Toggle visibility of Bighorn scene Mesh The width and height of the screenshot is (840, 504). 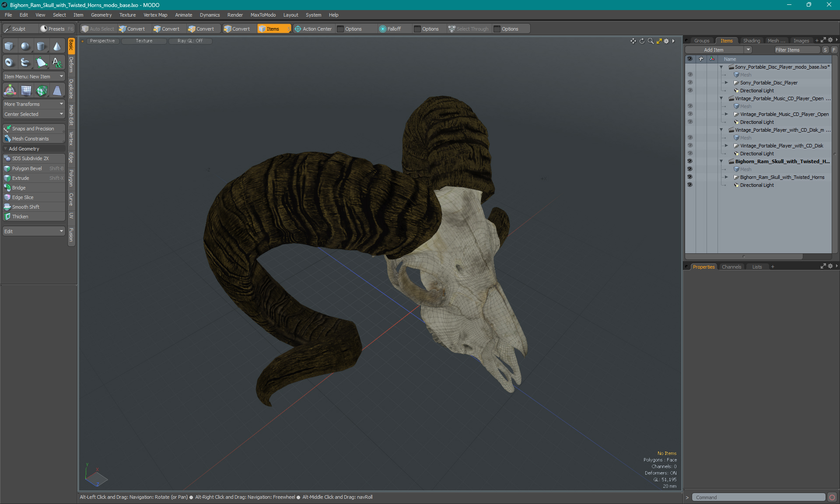click(x=690, y=169)
